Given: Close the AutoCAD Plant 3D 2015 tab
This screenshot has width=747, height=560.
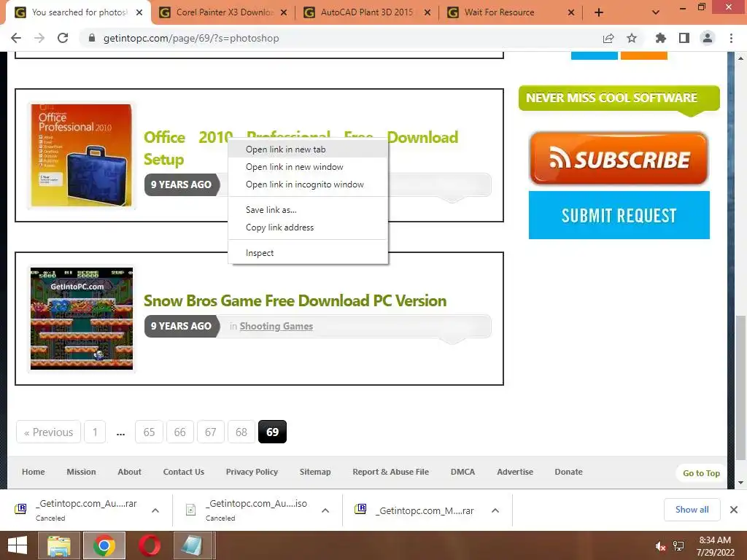Looking at the screenshot, I should pos(427,12).
